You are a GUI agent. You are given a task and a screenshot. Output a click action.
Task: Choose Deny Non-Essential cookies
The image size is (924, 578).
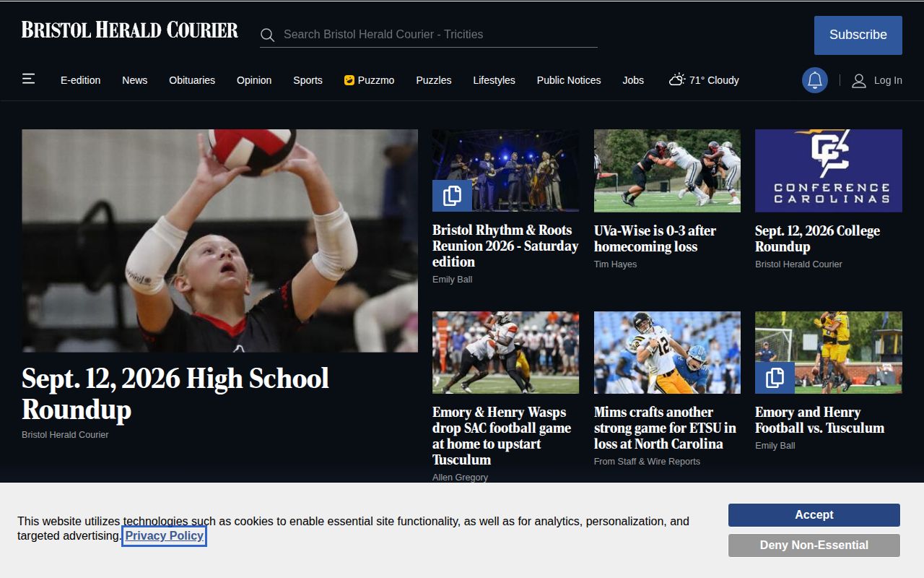pos(814,545)
